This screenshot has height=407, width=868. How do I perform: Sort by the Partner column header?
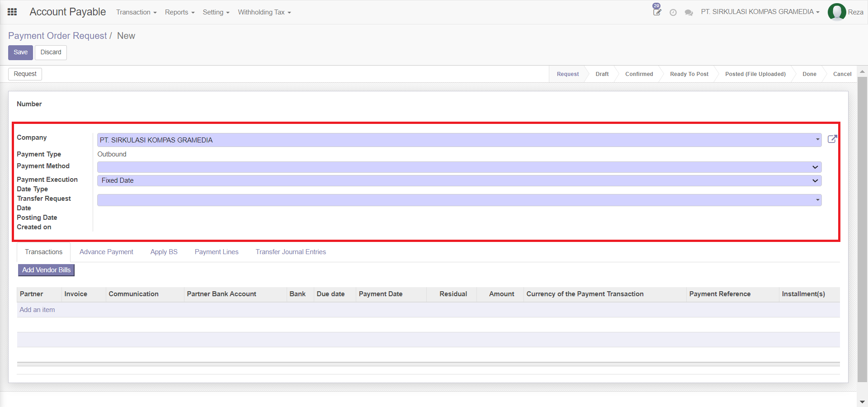(39, 294)
